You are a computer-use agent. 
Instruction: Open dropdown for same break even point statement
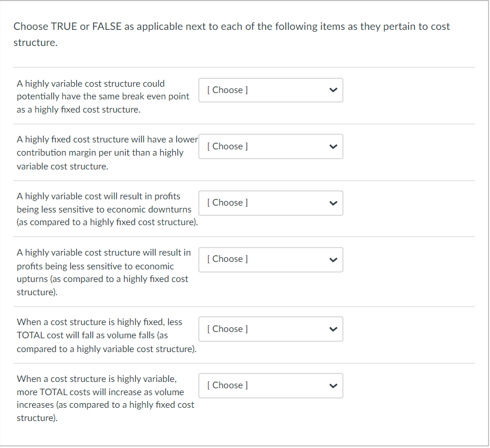pyautogui.click(x=271, y=90)
